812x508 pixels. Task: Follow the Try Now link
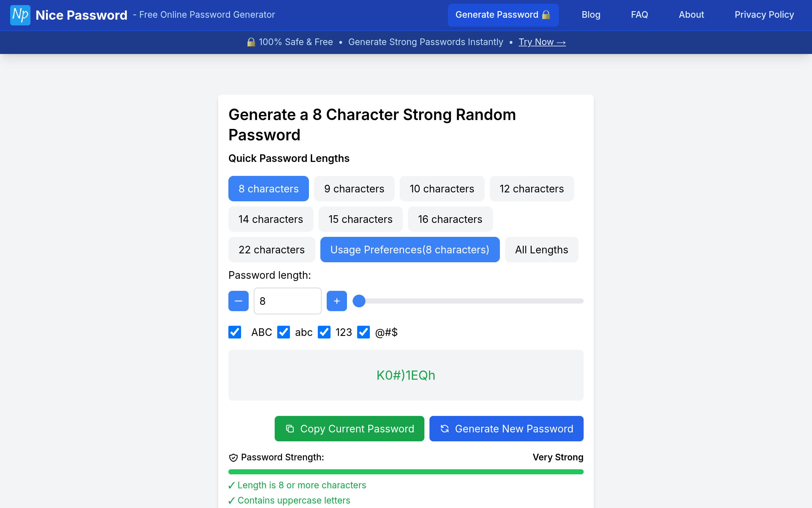click(542, 42)
